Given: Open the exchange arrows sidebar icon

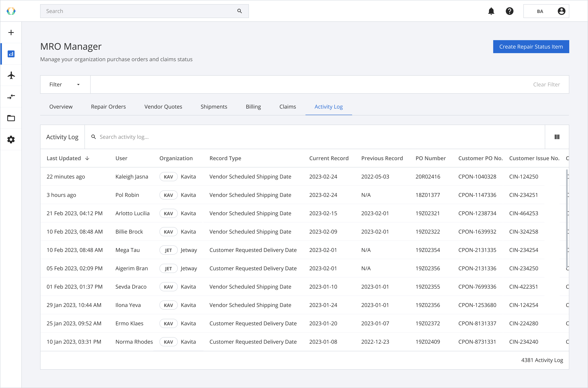Looking at the screenshot, I should [11, 97].
